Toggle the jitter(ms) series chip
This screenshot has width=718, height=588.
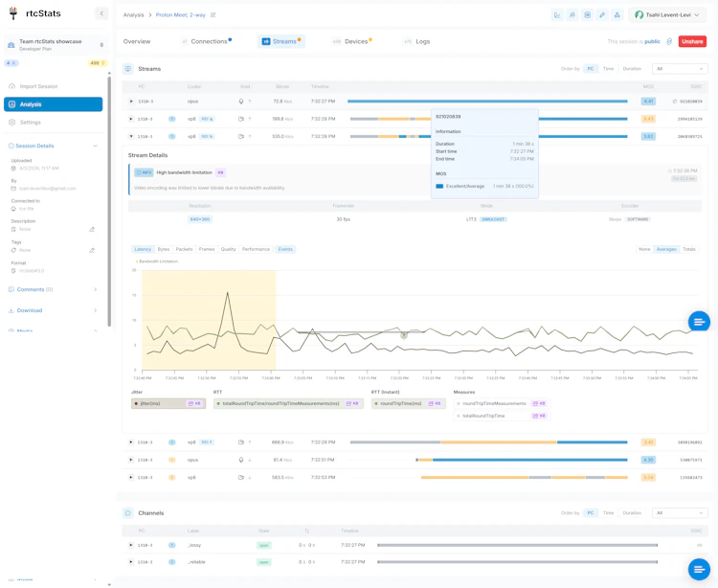click(x=168, y=403)
